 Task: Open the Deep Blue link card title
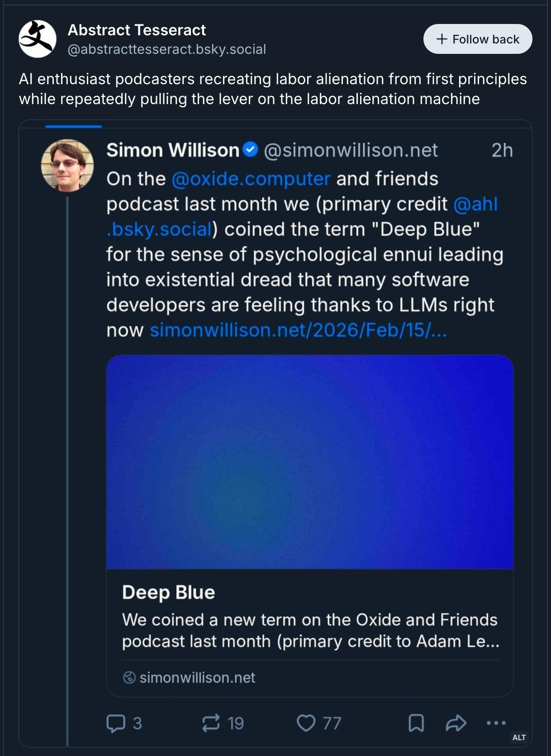(168, 593)
